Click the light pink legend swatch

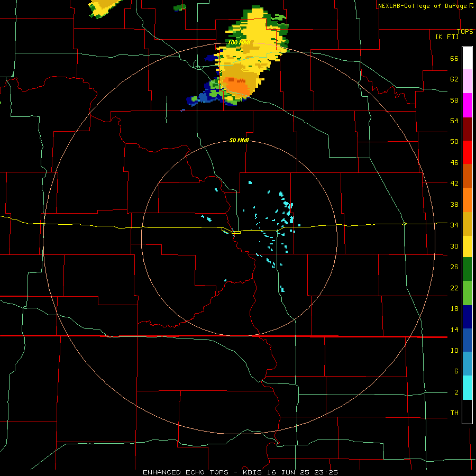(x=467, y=81)
